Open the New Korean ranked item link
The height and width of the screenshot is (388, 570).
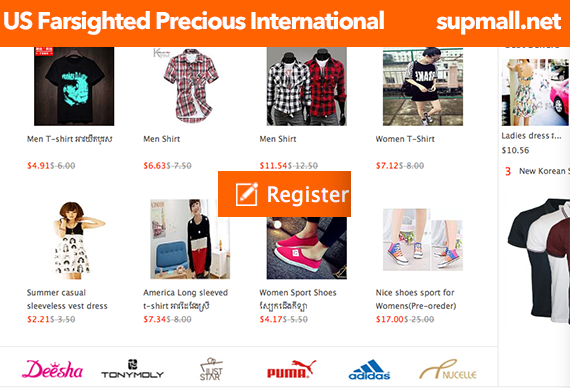(x=544, y=171)
